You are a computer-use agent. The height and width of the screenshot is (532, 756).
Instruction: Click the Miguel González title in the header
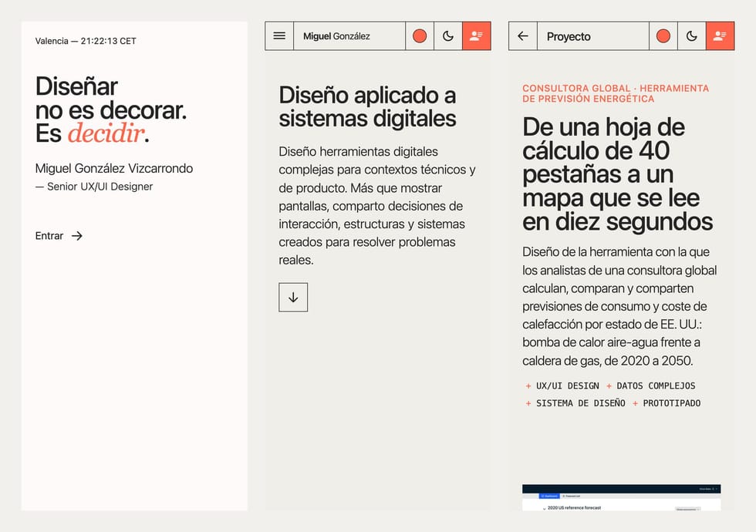click(x=336, y=36)
